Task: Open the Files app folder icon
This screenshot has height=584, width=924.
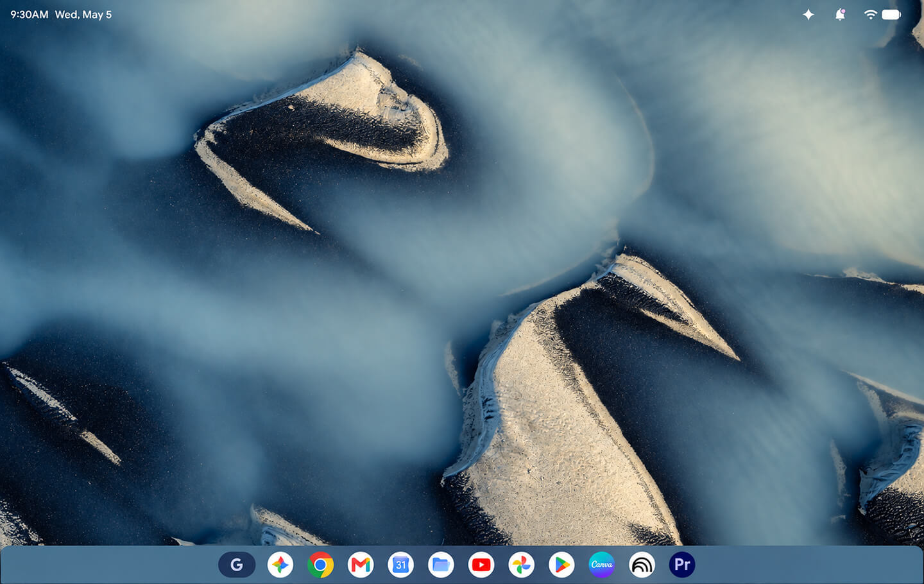Action: click(441, 565)
